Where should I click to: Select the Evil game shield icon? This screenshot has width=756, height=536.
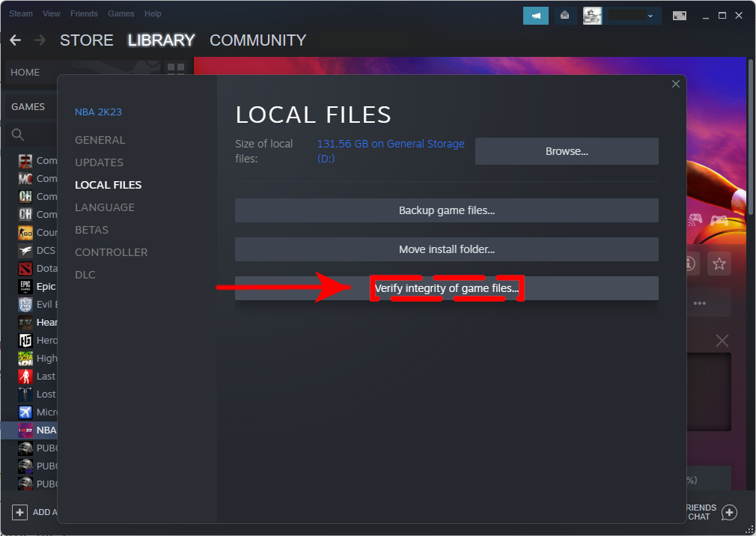(25, 304)
